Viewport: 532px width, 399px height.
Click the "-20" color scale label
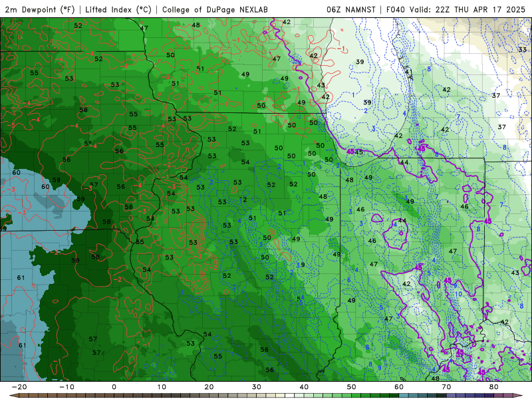(x=19, y=387)
